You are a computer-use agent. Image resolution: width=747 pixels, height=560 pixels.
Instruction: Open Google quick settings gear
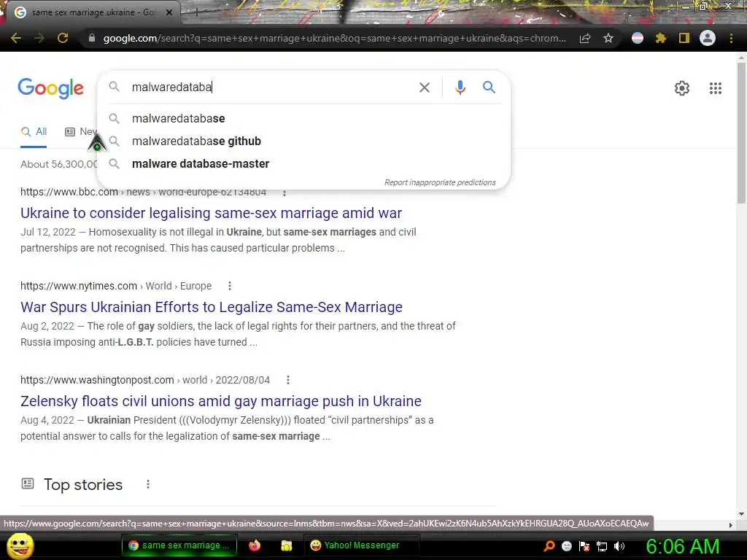coord(682,88)
